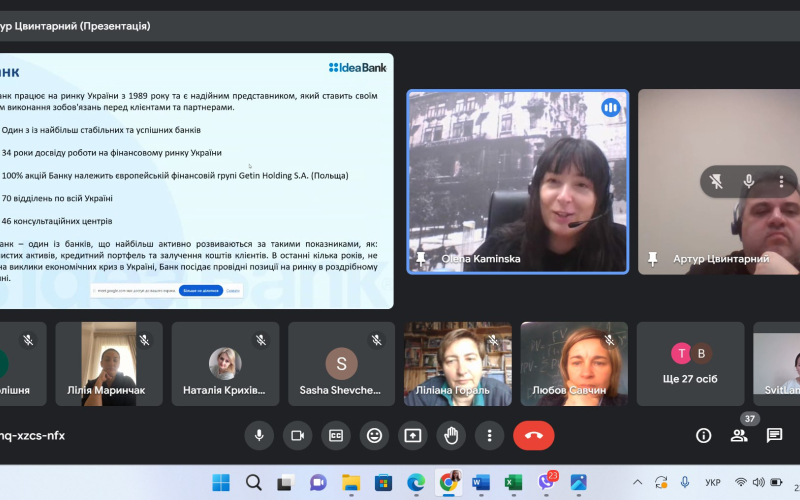Switch to Google Chrome in the taskbar
Screen dimensions: 800x500
pyautogui.click(x=448, y=482)
